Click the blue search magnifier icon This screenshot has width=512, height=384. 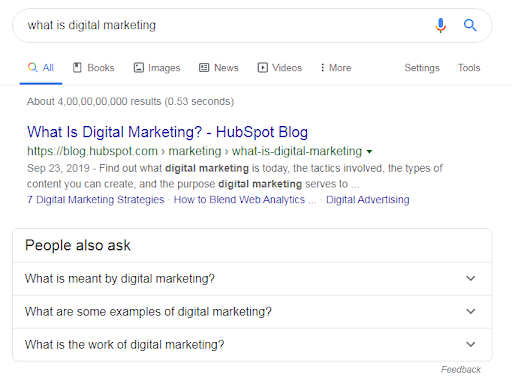pos(470,25)
